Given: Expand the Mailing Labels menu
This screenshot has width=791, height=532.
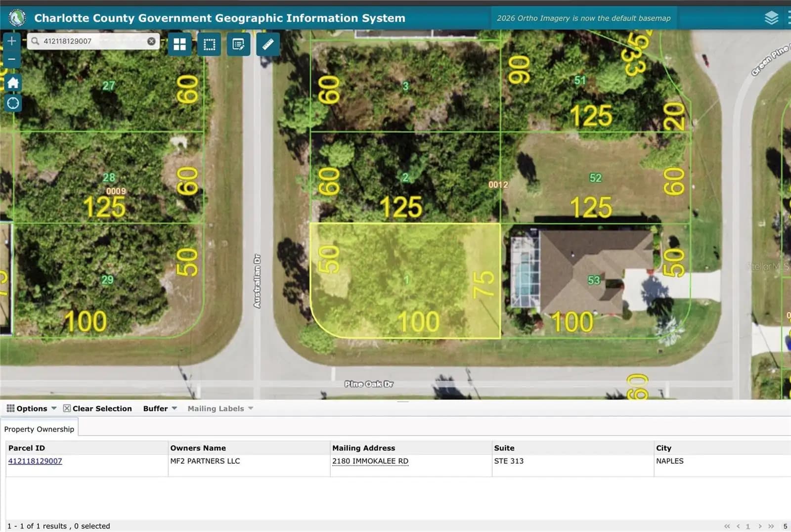Looking at the screenshot, I should click(220, 408).
